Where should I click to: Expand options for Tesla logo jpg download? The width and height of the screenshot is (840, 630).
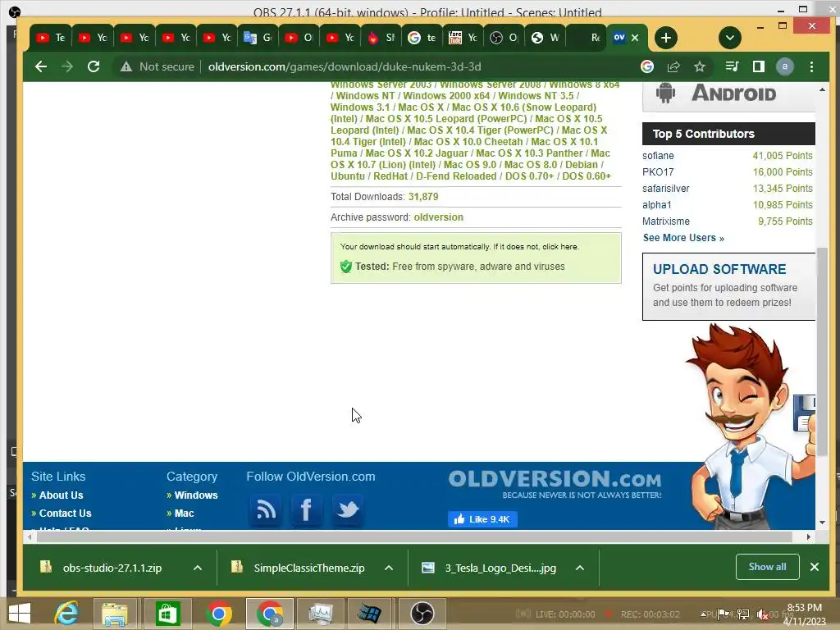580,568
